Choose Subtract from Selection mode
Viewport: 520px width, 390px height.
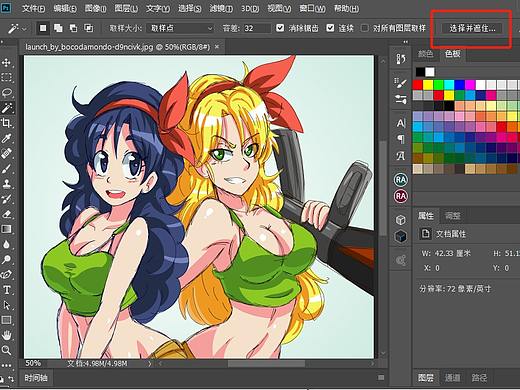coord(73,28)
